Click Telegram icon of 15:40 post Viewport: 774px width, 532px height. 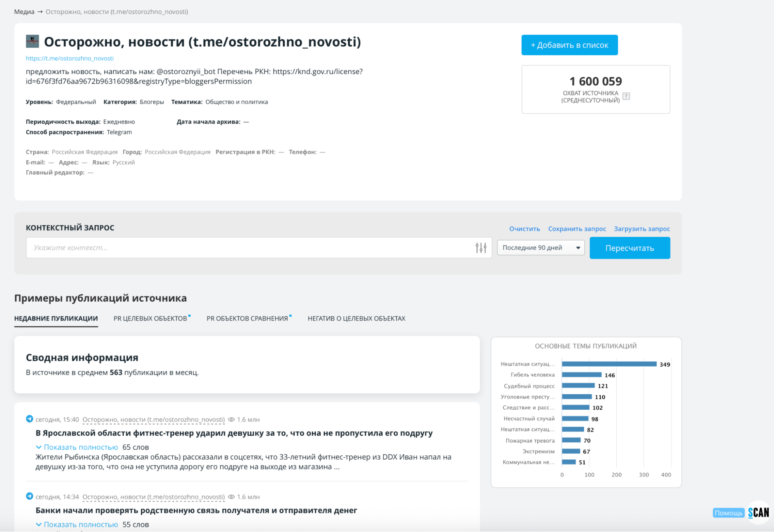point(29,419)
